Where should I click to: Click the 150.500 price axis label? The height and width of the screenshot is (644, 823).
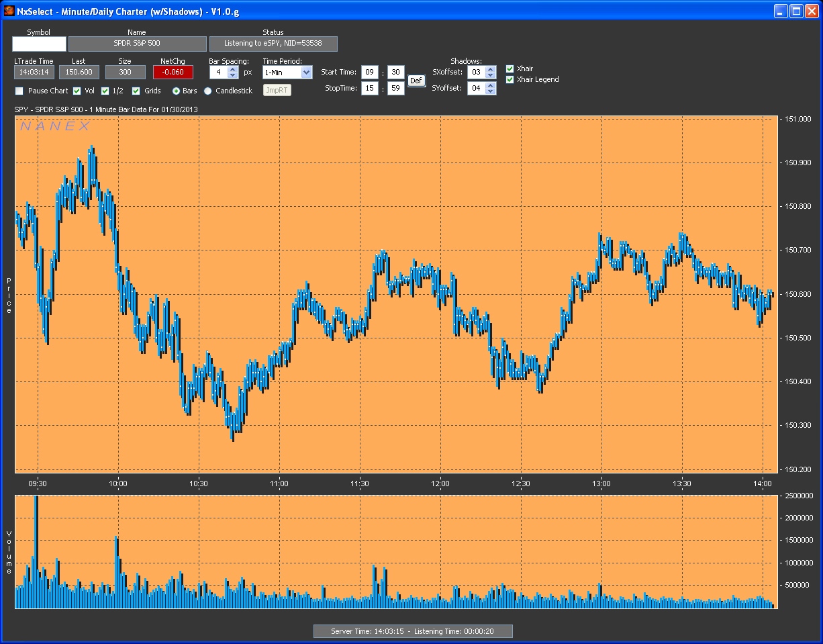click(798, 338)
